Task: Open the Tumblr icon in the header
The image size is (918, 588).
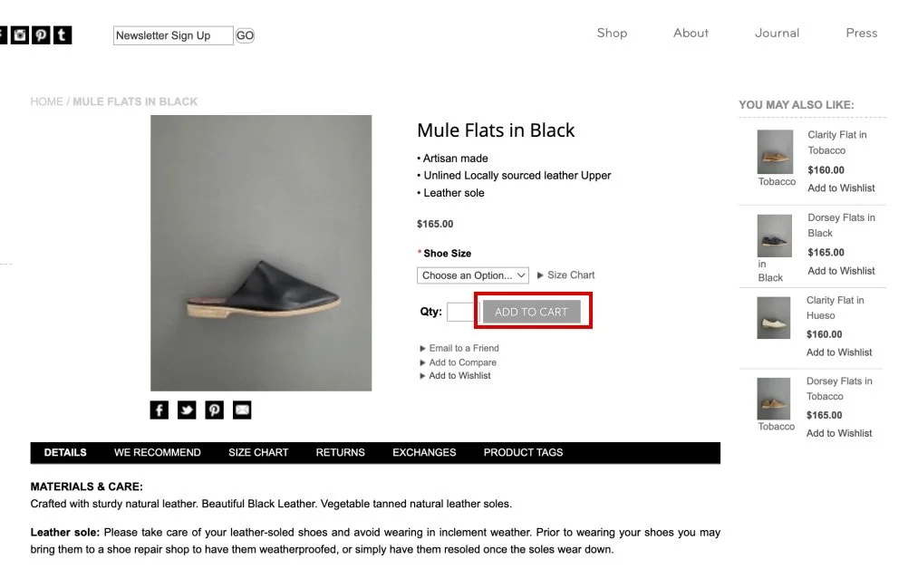Action: (x=63, y=35)
